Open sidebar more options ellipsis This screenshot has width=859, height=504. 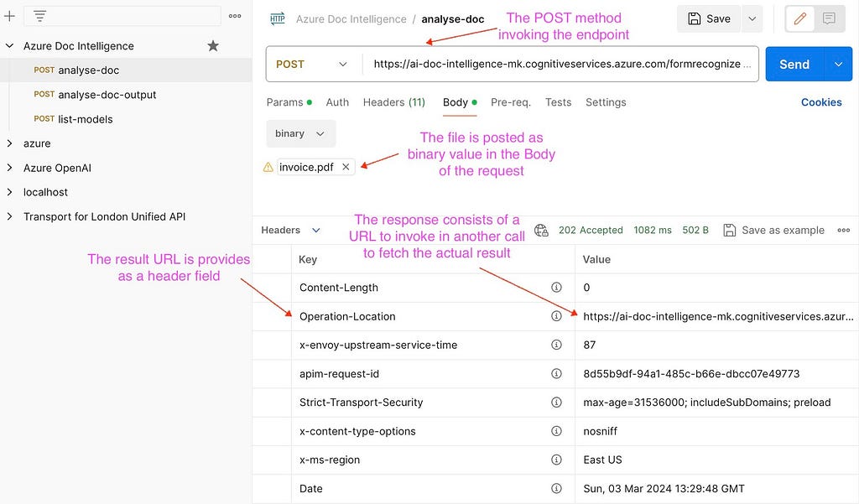235,16
